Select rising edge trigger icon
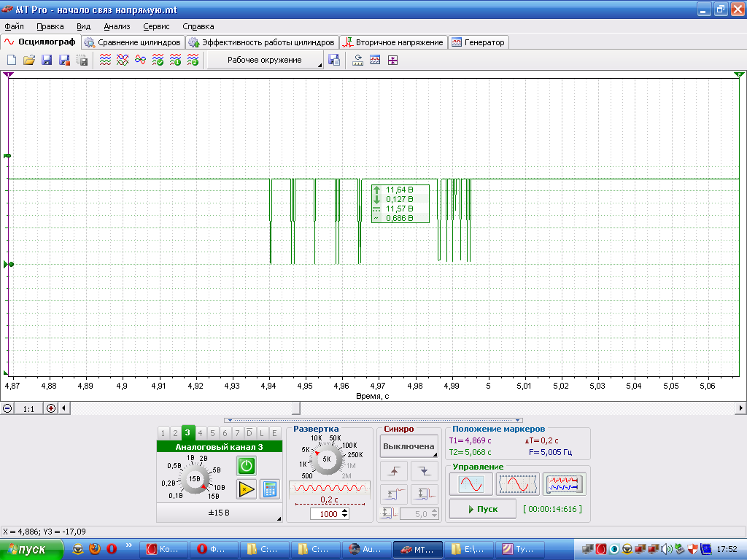 pos(394,471)
